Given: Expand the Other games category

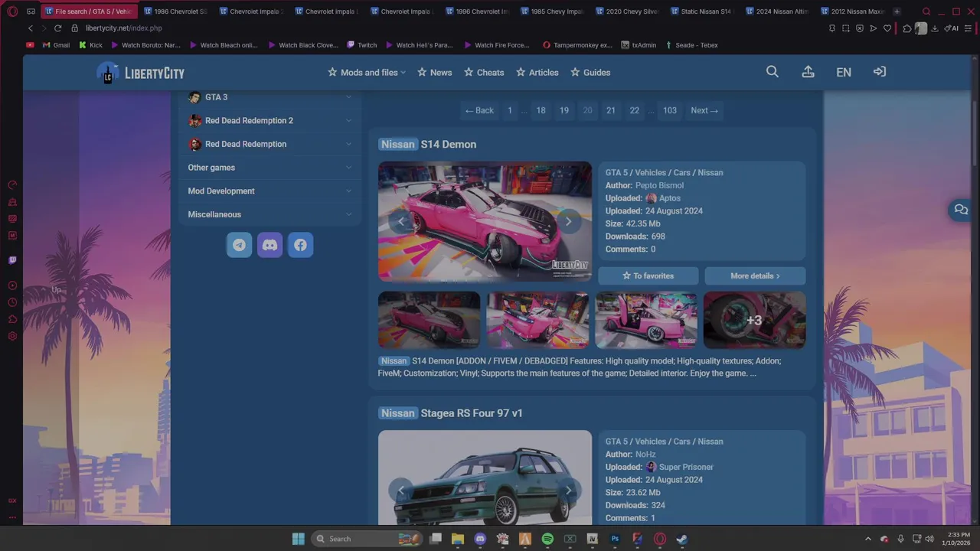Looking at the screenshot, I should pos(269,168).
